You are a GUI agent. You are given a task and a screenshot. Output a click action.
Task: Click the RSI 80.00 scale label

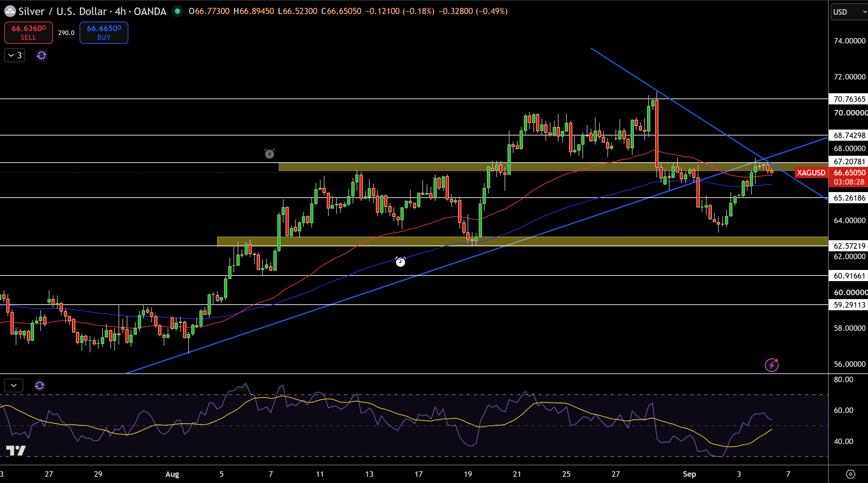tap(843, 380)
